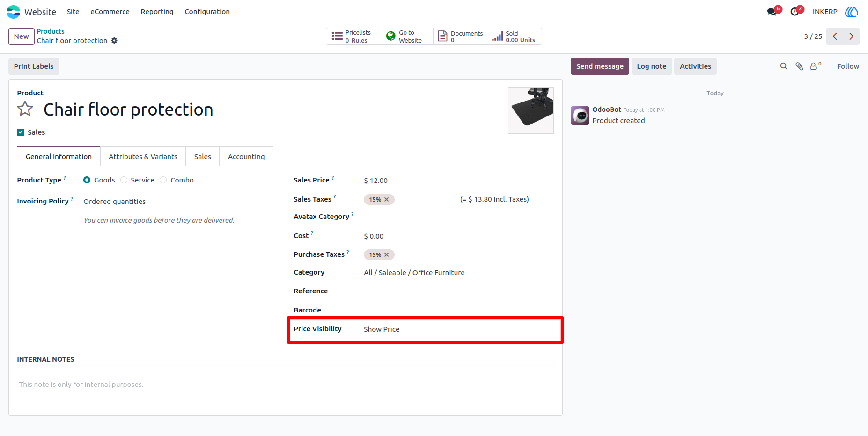
Task: Go to previous record arrow
Action: [x=835, y=36]
